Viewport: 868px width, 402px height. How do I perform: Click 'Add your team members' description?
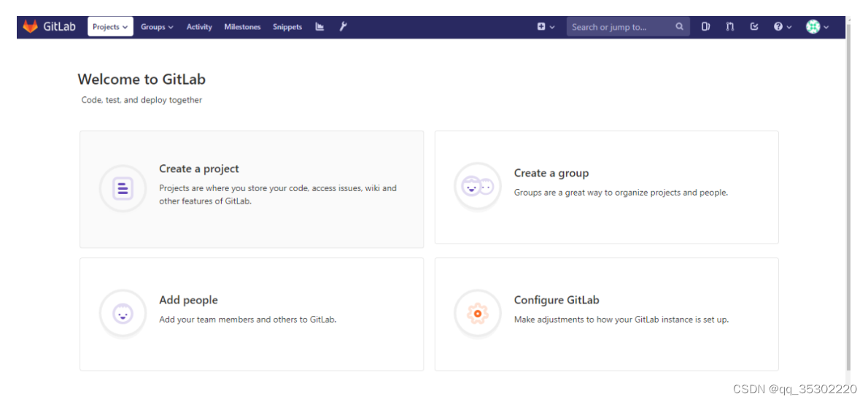tap(247, 320)
